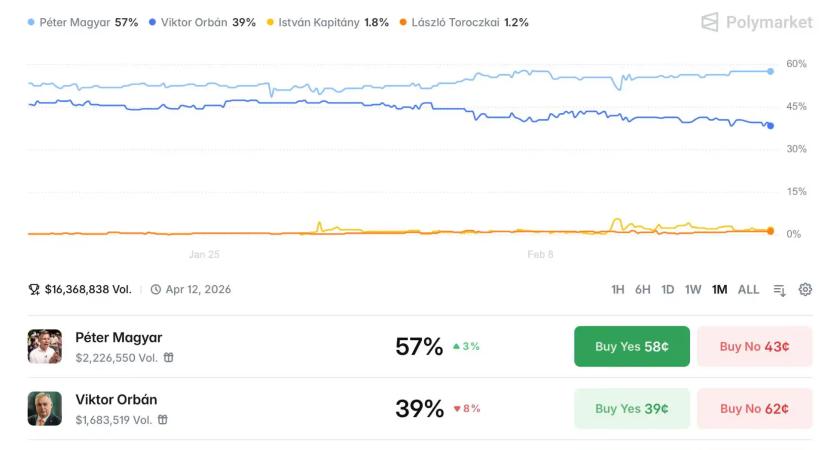Image resolution: width=825 pixels, height=450 pixels.
Task: Toggle Péter Magyar legend series dot
Action: [x=32, y=22]
